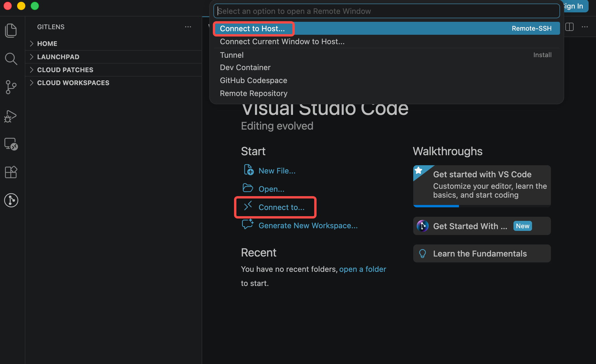The height and width of the screenshot is (364, 596).
Task: Expand the CLOUD PATCHES section
Action: pyautogui.click(x=113, y=70)
